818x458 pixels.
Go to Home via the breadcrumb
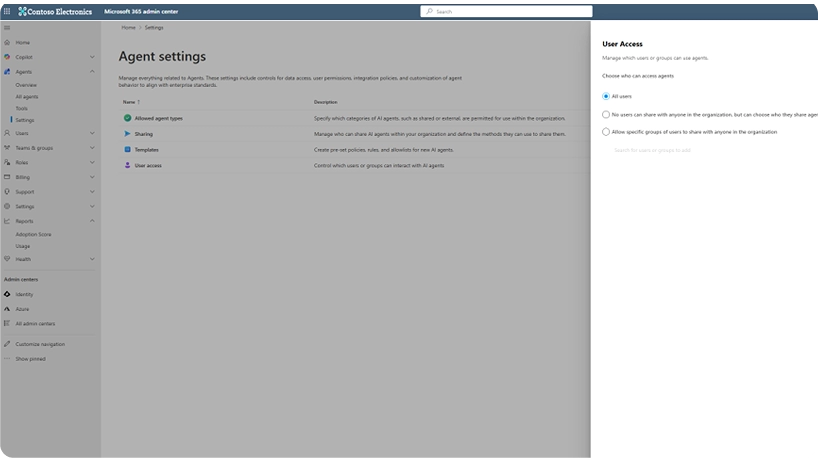point(128,28)
